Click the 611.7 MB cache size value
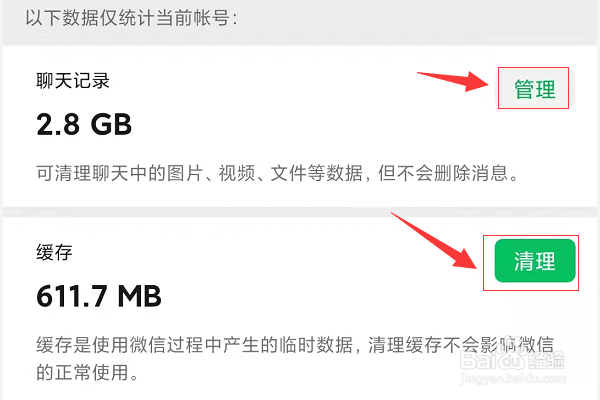The height and width of the screenshot is (400, 600). tap(99, 296)
